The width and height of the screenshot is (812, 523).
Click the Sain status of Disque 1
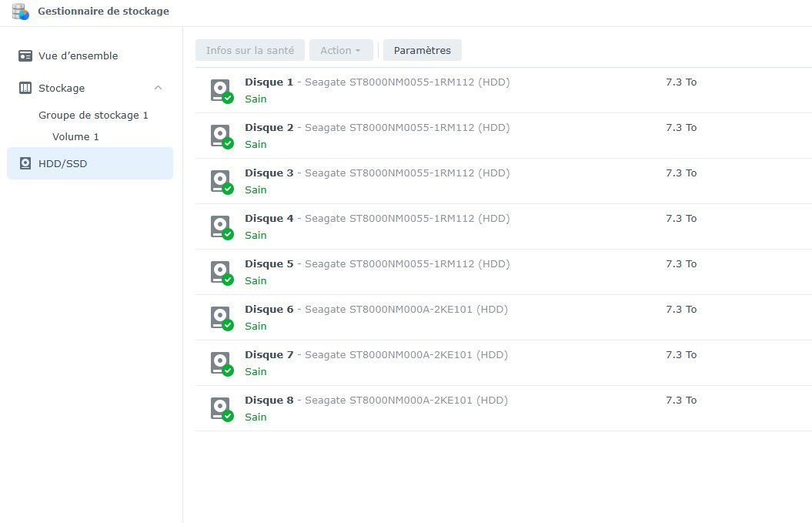[256, 99]
